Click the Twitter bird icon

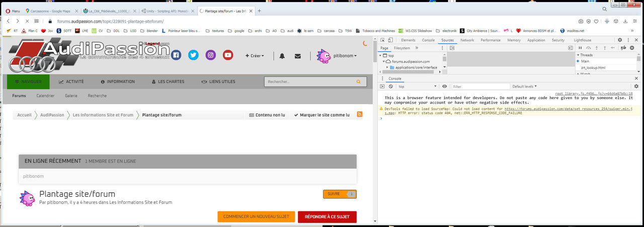click(193, 55)
